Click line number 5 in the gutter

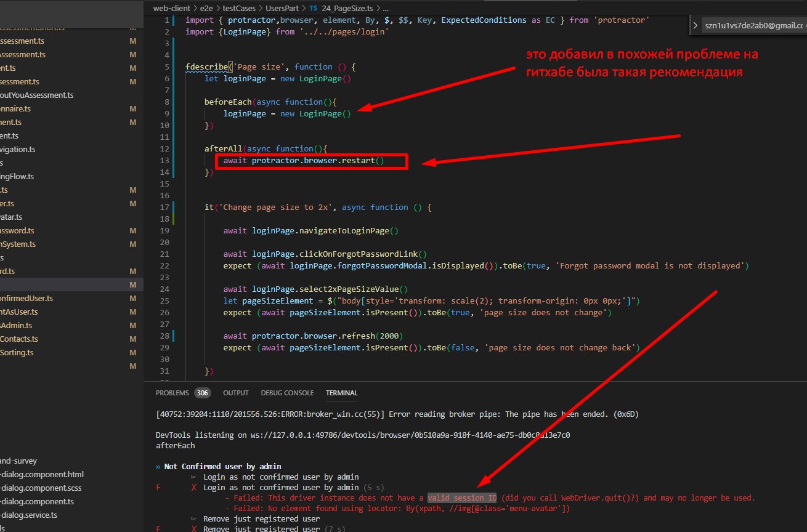pos(166,66)
